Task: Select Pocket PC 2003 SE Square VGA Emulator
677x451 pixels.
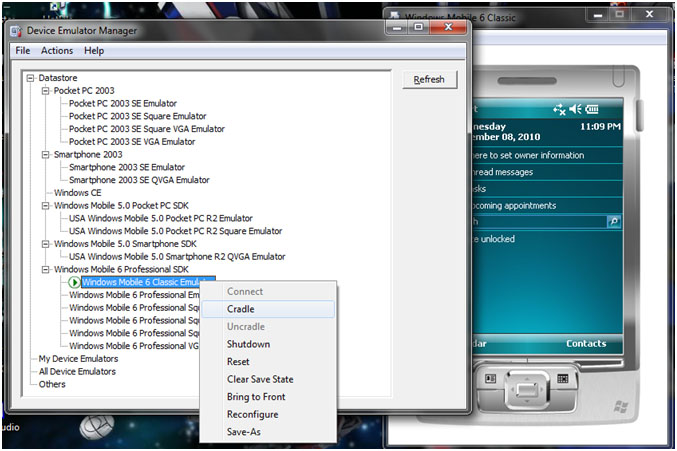Action: click(x=147, y=129)
